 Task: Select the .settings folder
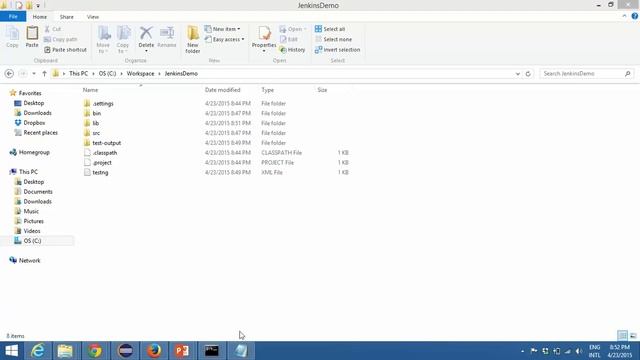click(103, 104)
